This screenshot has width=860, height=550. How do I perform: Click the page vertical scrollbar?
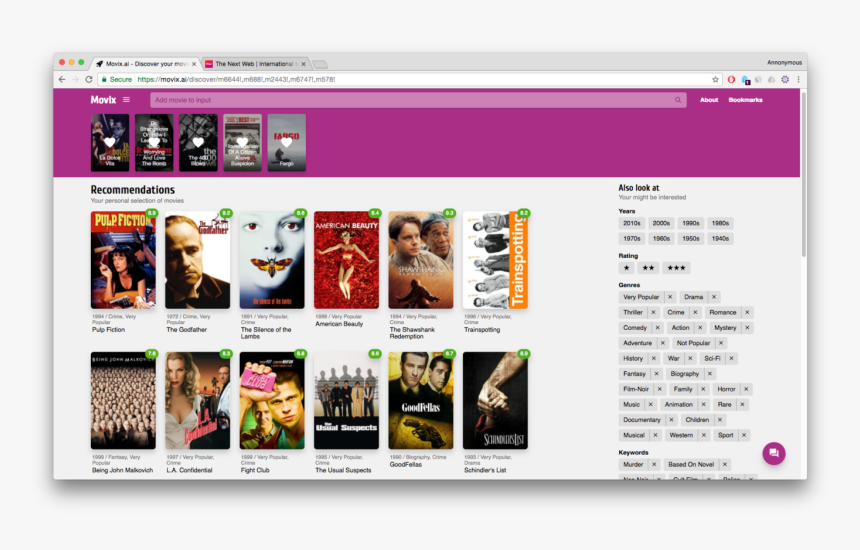(804, 174)
